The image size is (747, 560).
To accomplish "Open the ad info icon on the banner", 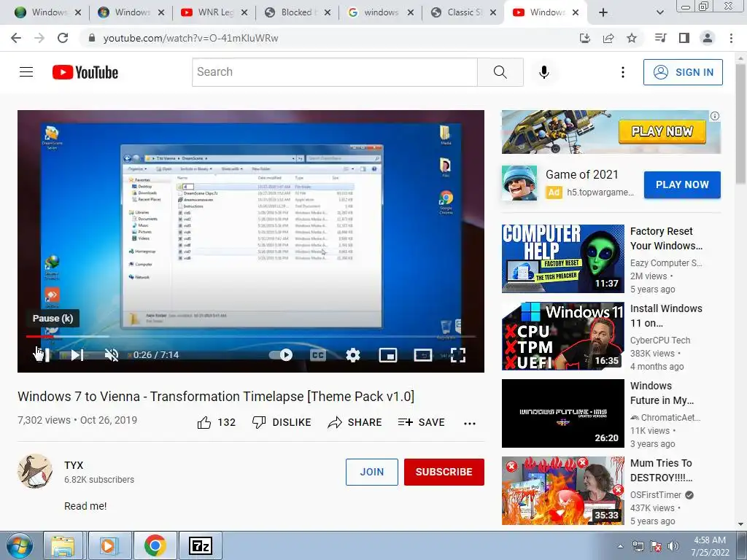I will click(715, 116).
